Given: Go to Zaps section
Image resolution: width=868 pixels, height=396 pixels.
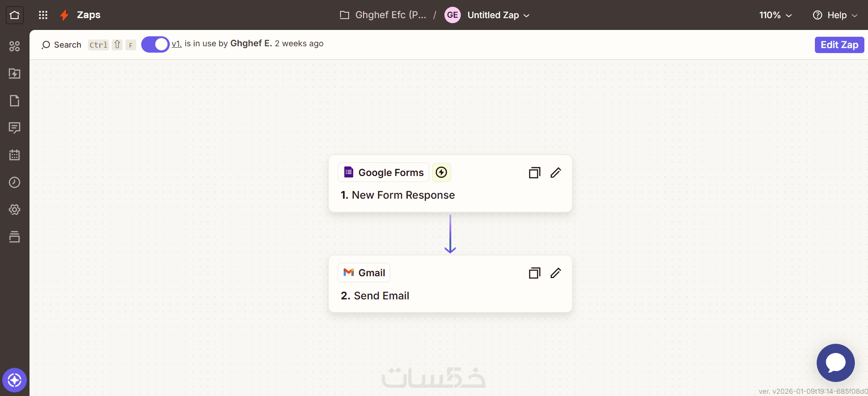Looking at the screenshot, I should click(x=88, y=15).
